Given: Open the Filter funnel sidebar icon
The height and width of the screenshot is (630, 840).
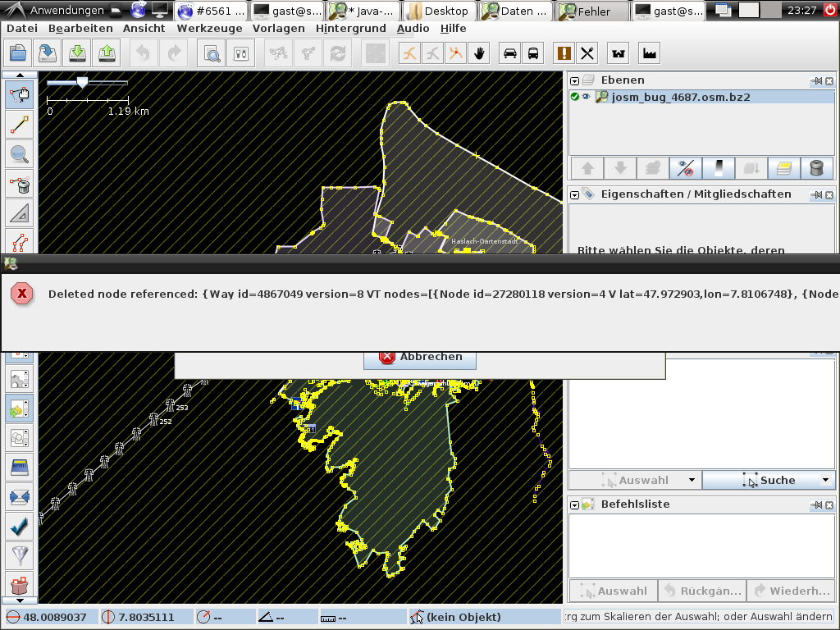Looking at the screenshot, I should pos(19,555).
